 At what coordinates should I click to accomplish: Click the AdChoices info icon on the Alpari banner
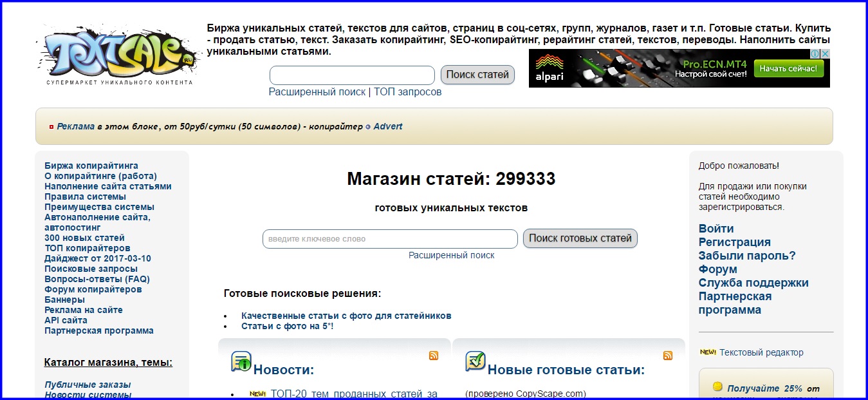coord(815,54)
